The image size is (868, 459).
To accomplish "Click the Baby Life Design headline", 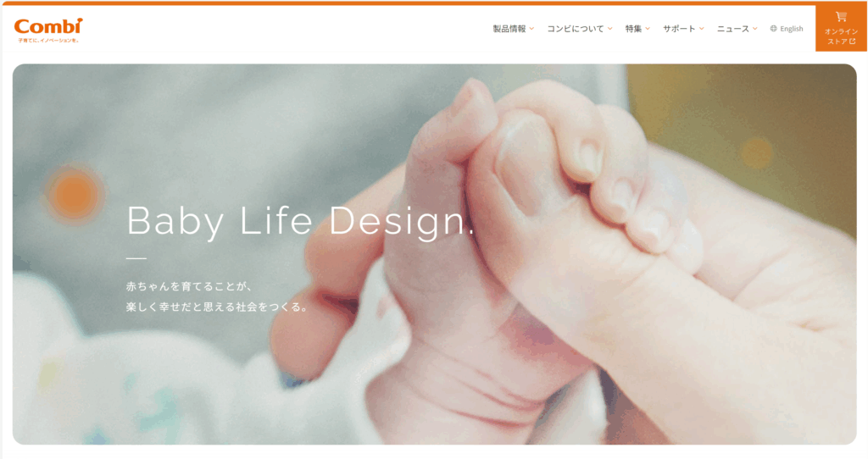I will tap(301, 221).
